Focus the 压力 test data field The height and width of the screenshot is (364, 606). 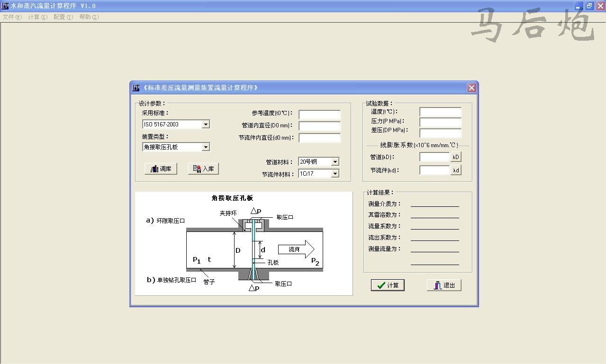click(x=441, y=123)
